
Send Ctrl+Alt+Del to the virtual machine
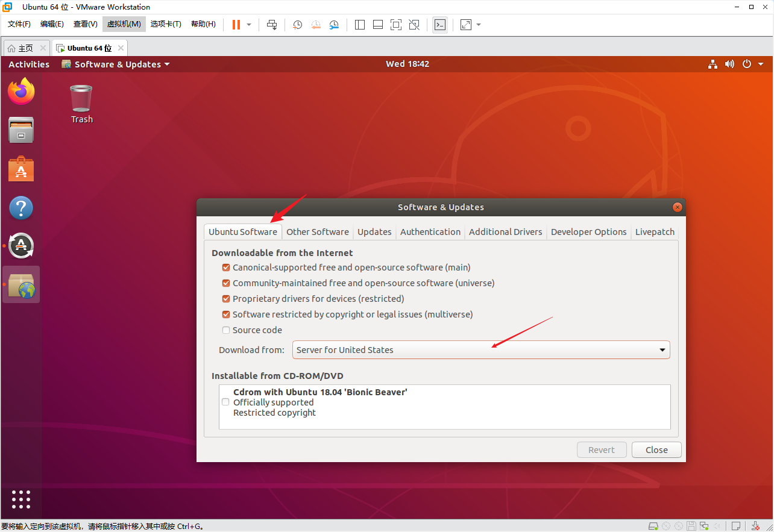coord(272,25)
